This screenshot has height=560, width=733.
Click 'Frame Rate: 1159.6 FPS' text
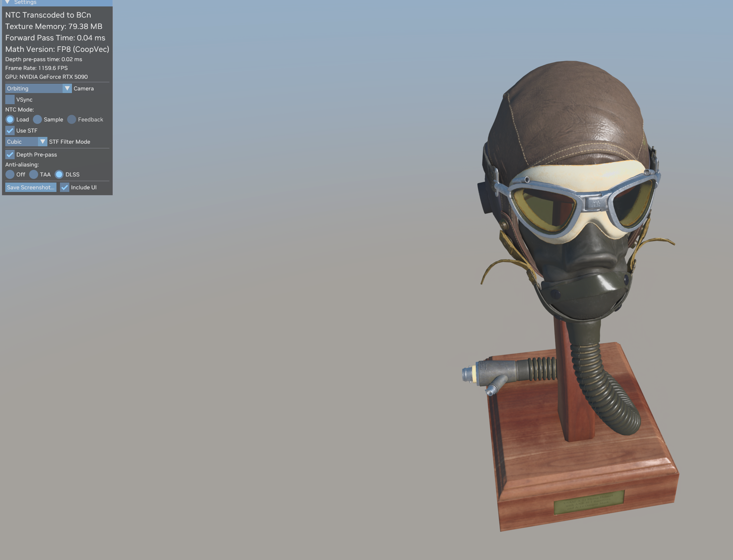tap(36, 68)
